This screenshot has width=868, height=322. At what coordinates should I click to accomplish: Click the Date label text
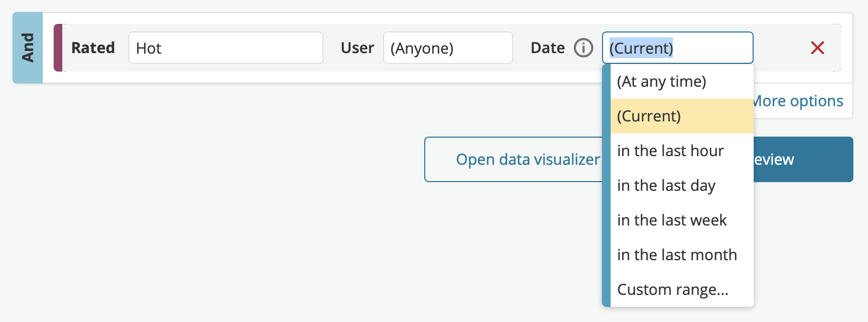pyautogui.click(x=548, y=48)
